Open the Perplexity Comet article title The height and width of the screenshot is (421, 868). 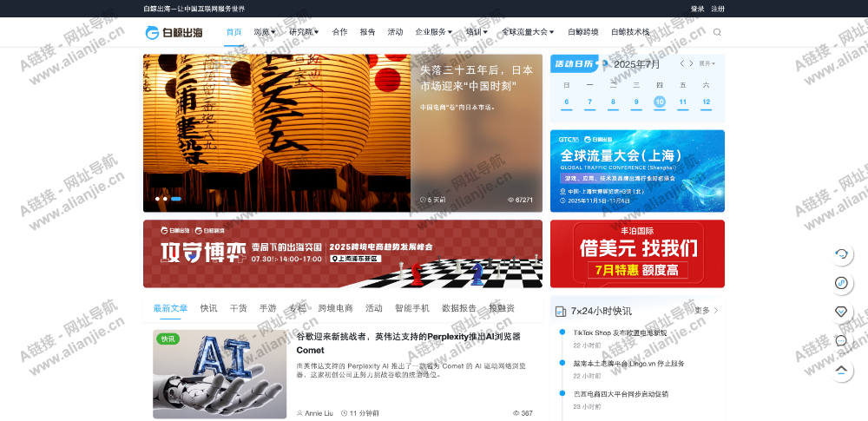409,343
